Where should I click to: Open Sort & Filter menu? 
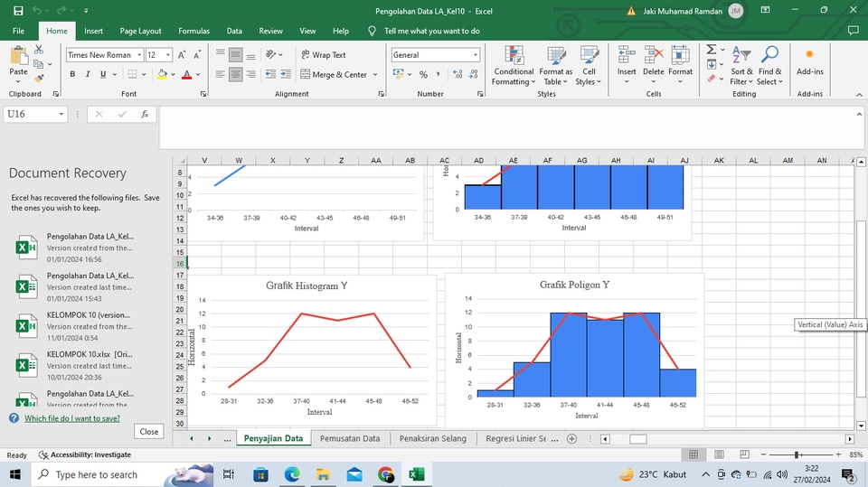[x=741, y=66]
